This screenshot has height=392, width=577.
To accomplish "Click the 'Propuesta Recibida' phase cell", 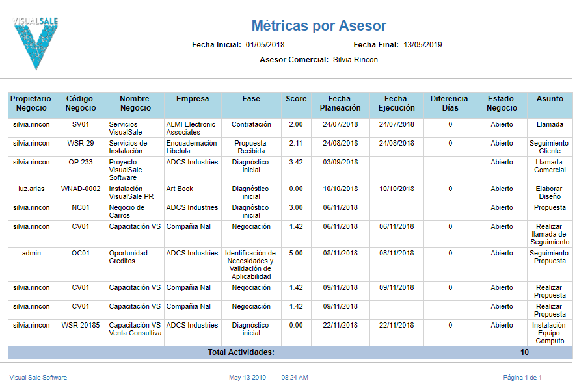I will (x=251, y=147).
